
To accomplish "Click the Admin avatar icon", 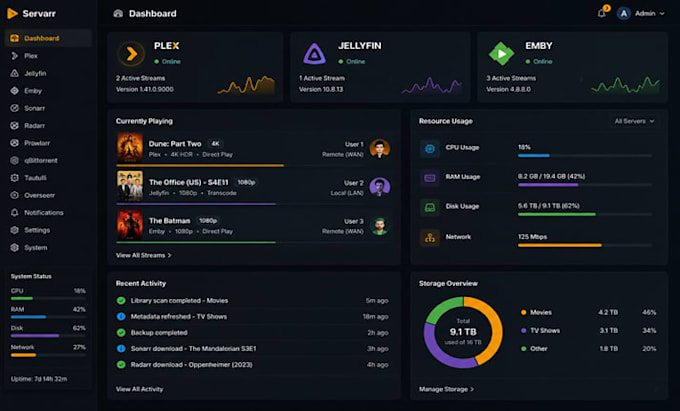I will pos(623,13).
